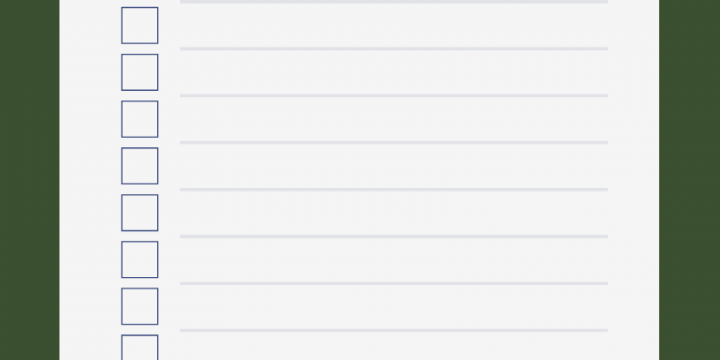Tick the sixth checkbox from the top
This screenshot has height=360, width=720.
(x=140, y=259)
